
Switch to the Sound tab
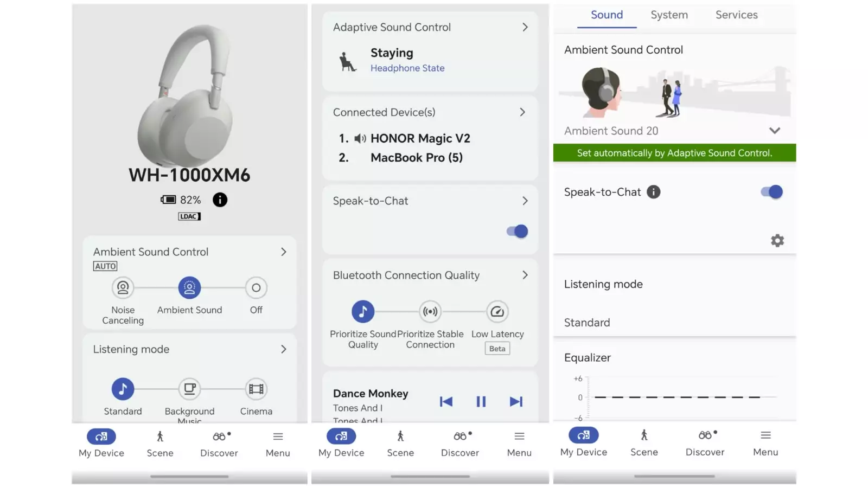(x=607, y=15)
